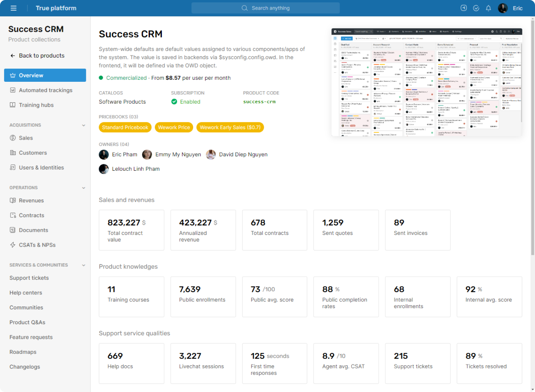Click the success-crm product code
Screen dimensions: 535x392
[x=259, y=102]
